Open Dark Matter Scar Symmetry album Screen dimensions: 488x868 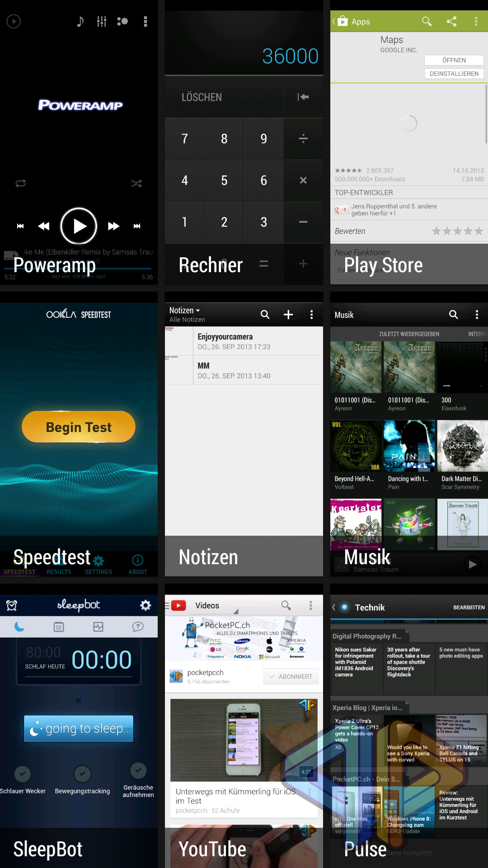coord(462,456)
